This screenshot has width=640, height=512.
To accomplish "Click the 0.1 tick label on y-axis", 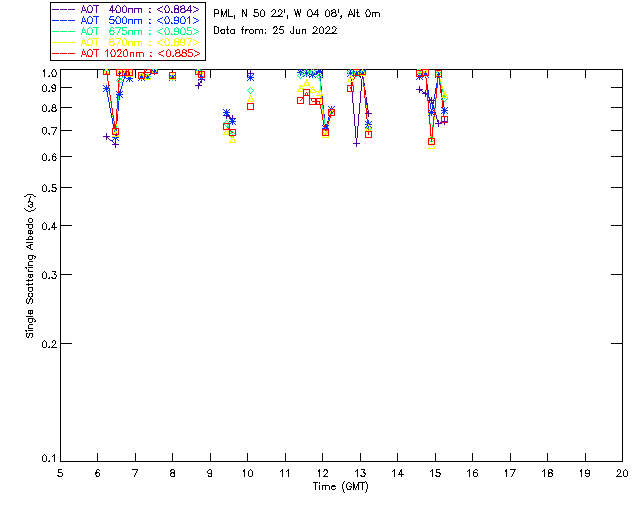I will pos(46,459).
